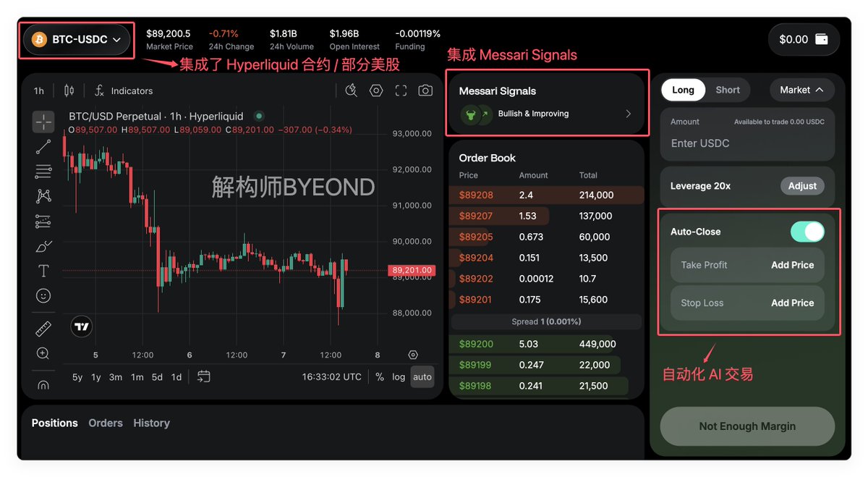The width and height of the screenshot is (868, 477).
Task: Click the Bullish & Improving bull icon
Action: 470,114
